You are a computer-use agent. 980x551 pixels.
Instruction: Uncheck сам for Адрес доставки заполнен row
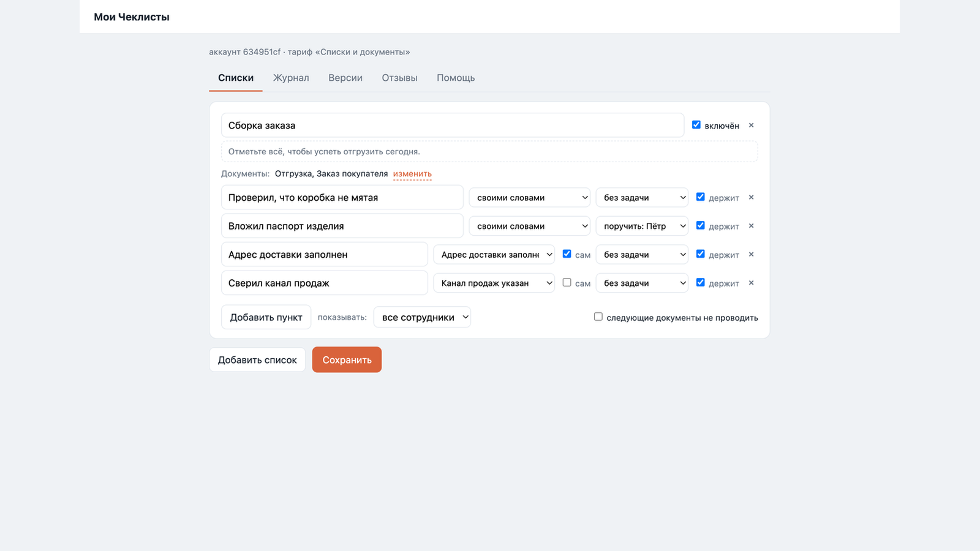pos(567,254)
